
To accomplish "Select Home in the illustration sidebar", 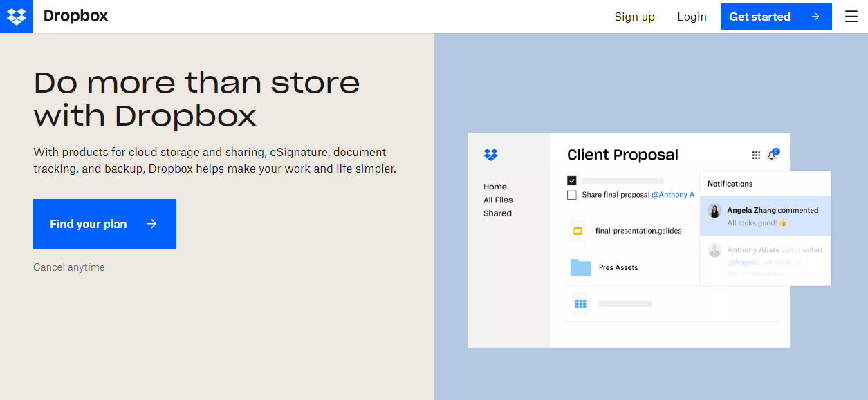I will tap(495, 187).
